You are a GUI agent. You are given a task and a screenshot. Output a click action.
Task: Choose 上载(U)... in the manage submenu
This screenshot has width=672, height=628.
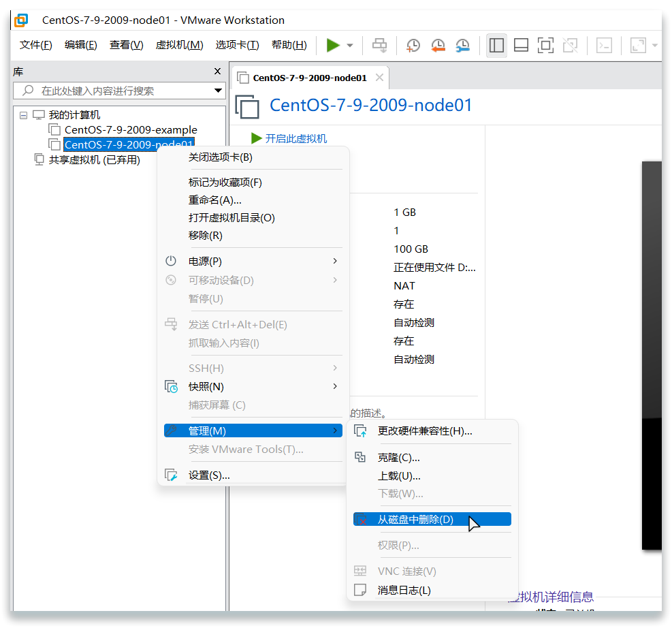(432, 476)
